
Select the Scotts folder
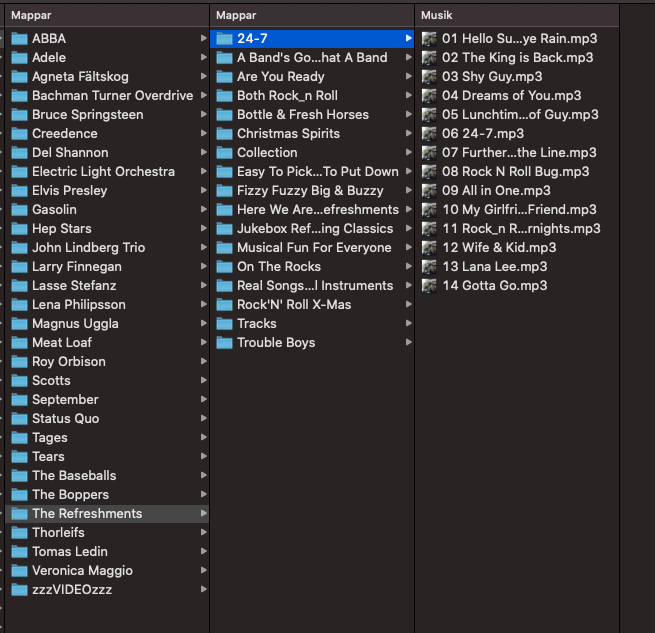107,381
